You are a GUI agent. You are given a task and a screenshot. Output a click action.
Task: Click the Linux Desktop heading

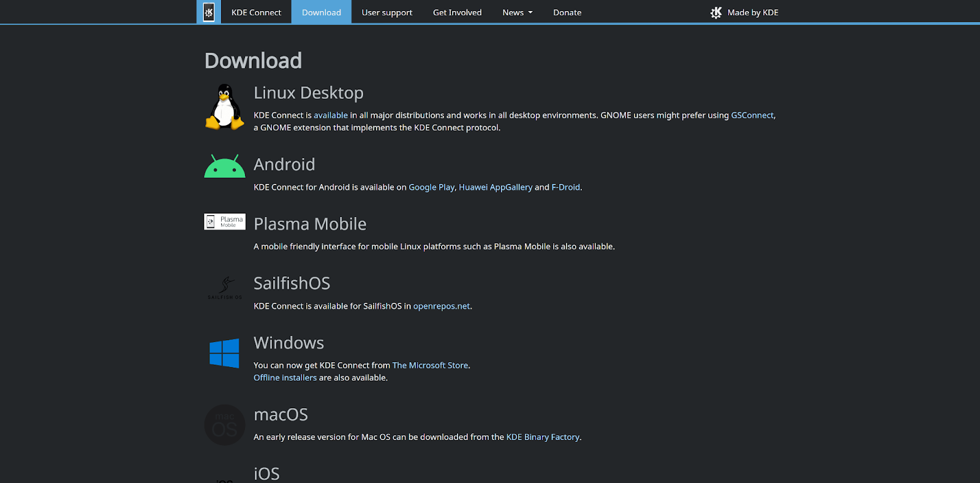pyautogui.click(x=309, y=93)
